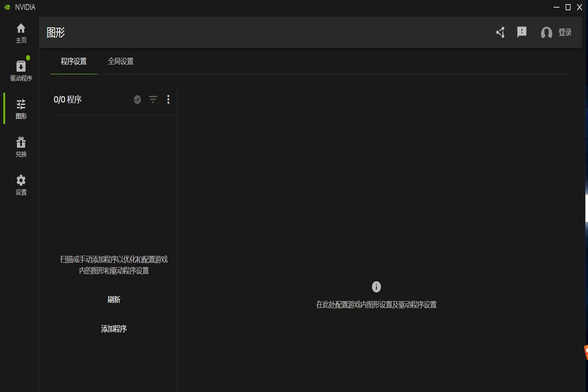The width and height of the screenshot is (588, 392).
Task: Click 登录 to sign in
Action: (x=565, y=33)
